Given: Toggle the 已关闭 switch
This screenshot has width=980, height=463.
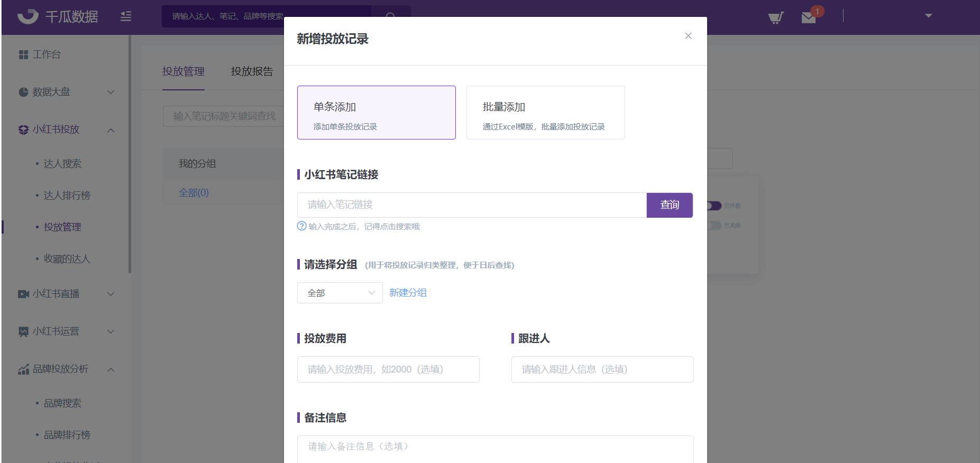Looking at the screenshot, I should (714, 226).
